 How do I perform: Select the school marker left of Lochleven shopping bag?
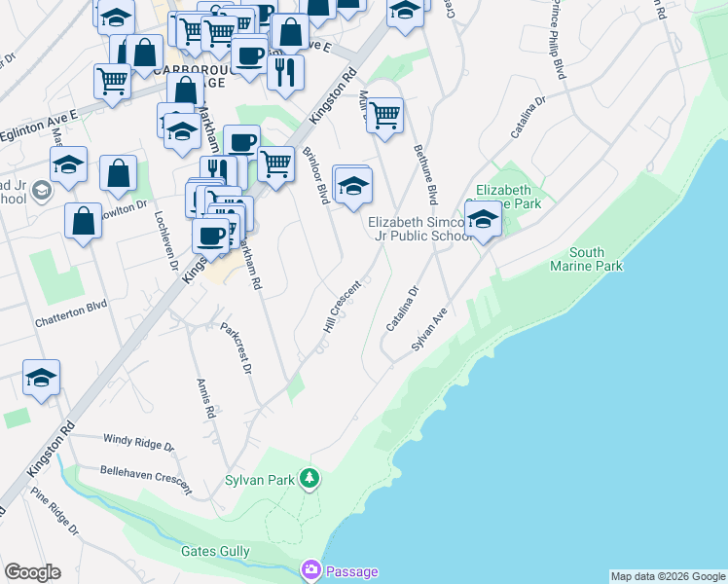pyautogui.click(x=69, y=167)
